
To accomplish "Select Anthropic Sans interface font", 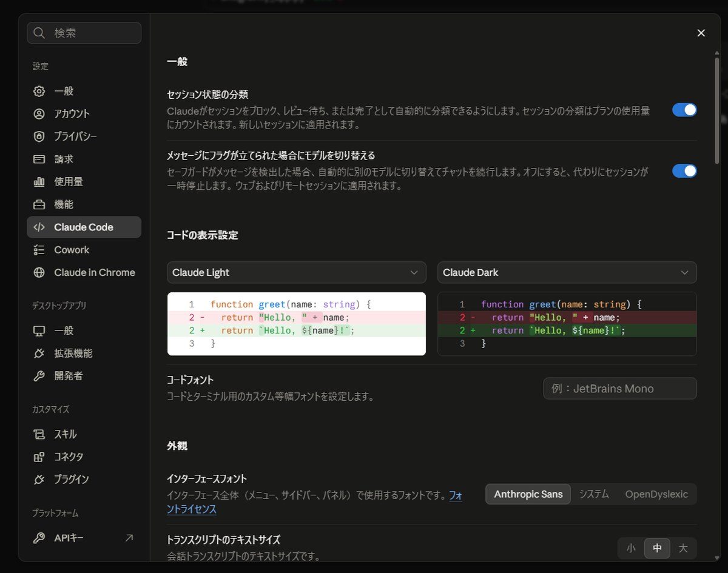I will 528,494.
